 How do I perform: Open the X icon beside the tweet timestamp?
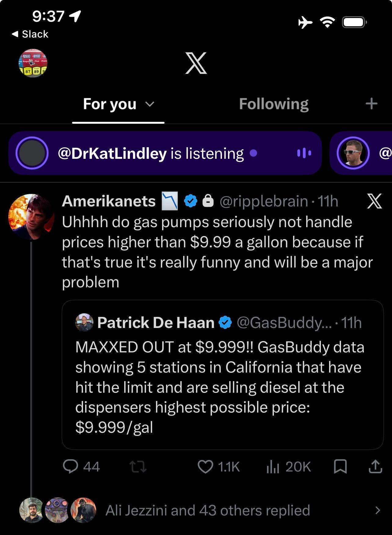374,201
